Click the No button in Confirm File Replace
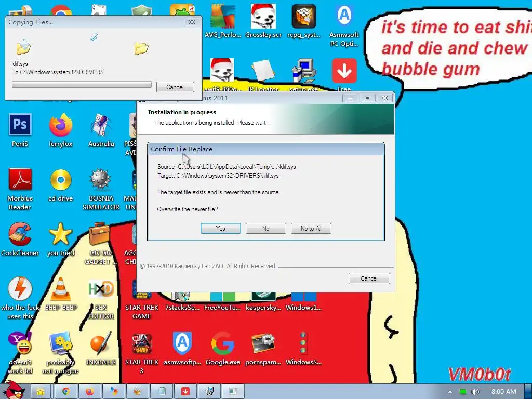Image resolution: width=532 pixels, height=399 pixels. (x=265, y=229)
